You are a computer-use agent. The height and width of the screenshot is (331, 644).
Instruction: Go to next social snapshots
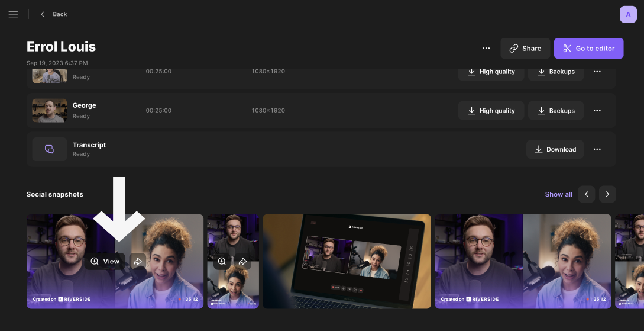(607, 194)
